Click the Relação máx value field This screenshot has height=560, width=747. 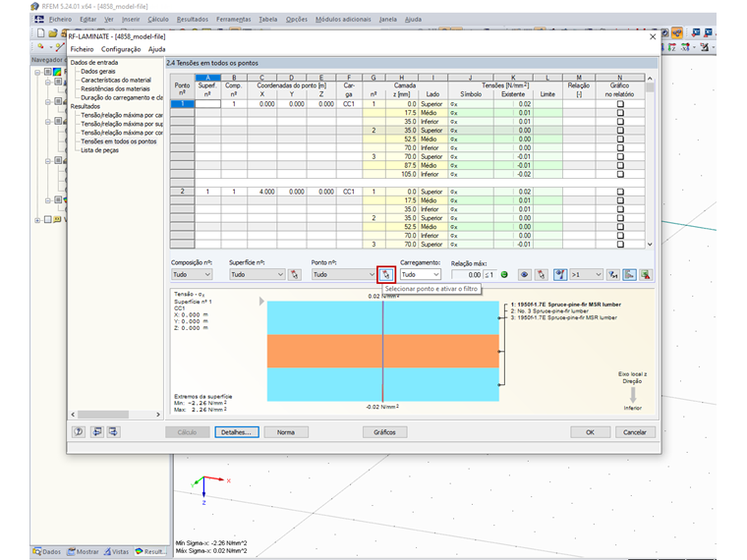pos(467,275)
